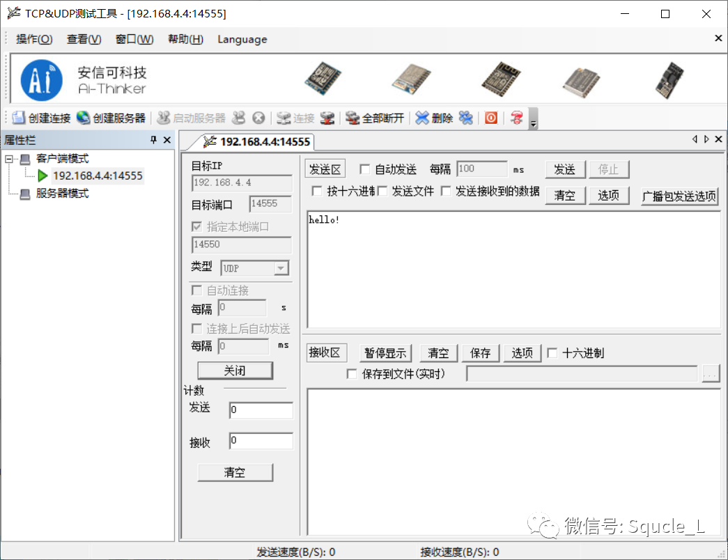Click the 发送 button
The height and width of the screenshot is (560, 728).
click(x=565, y=169)
